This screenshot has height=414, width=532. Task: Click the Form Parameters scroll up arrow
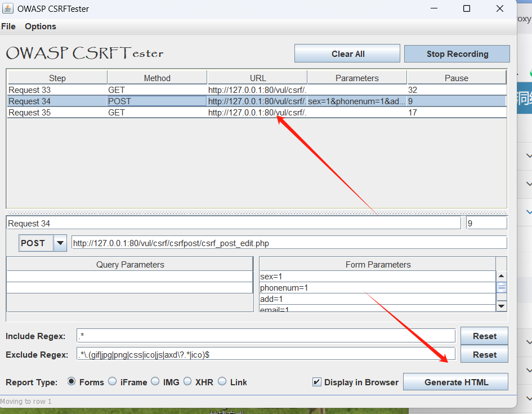click(502, 276)
